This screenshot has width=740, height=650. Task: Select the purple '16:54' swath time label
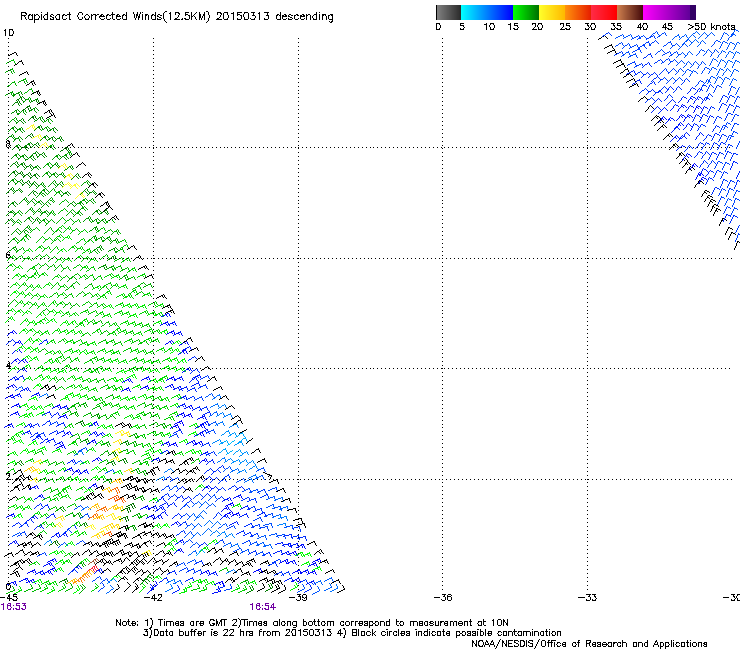coord(262,607)
